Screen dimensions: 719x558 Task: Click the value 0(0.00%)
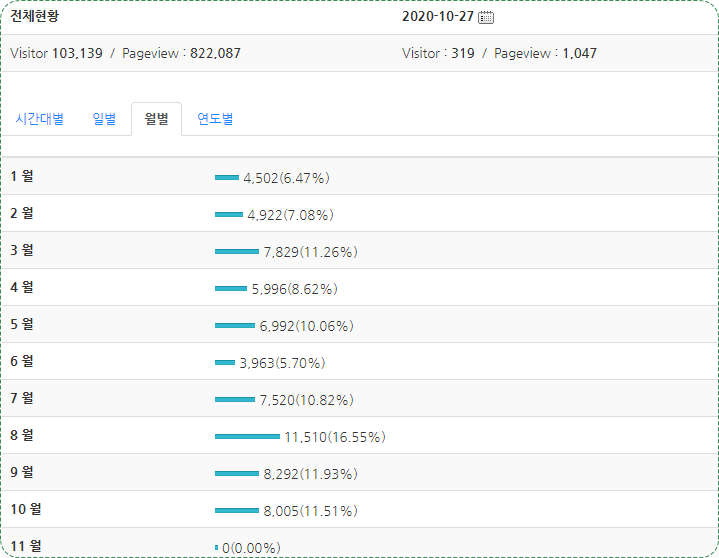251,548
